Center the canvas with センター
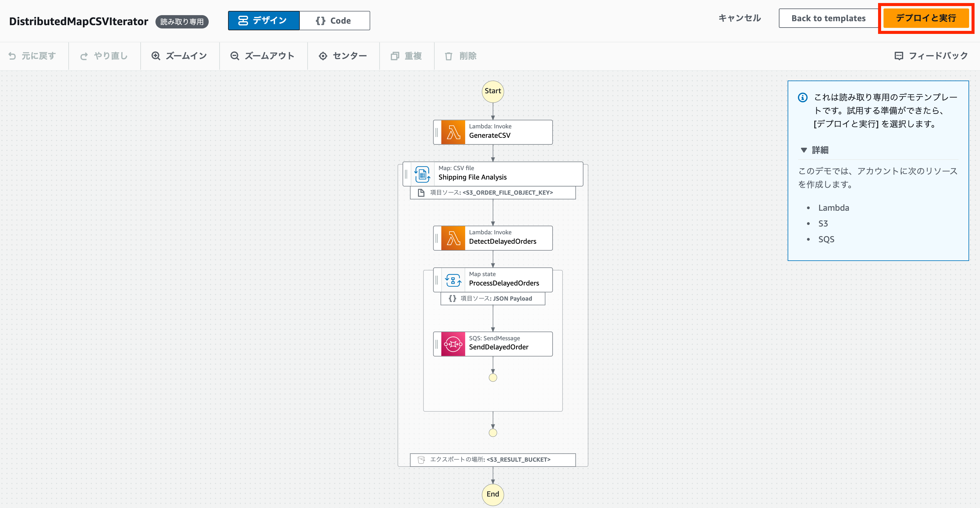This screenshot has height=508, width=980. coord(342,56)
